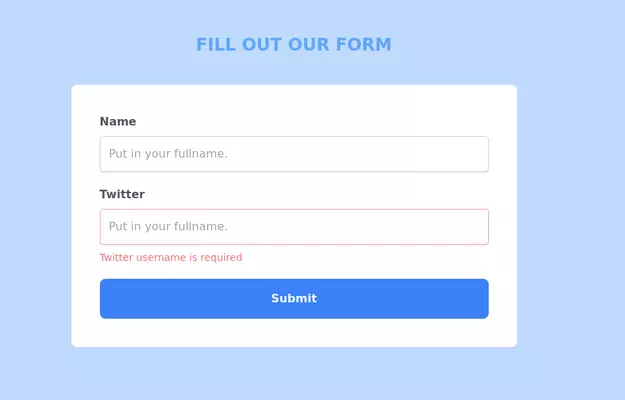This screenshot has height=400, width=625.
Task: Click the "Twitter username is required" error message
Action: pyautogui.click(x=170, y=257)
